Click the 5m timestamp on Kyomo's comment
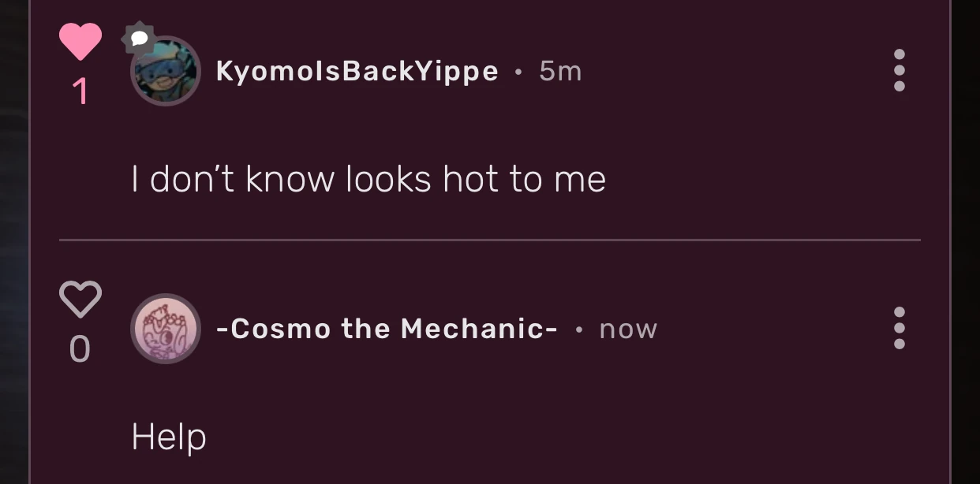Image resolution: width=980 pixels, height=484 pixels. click(560, 71)
